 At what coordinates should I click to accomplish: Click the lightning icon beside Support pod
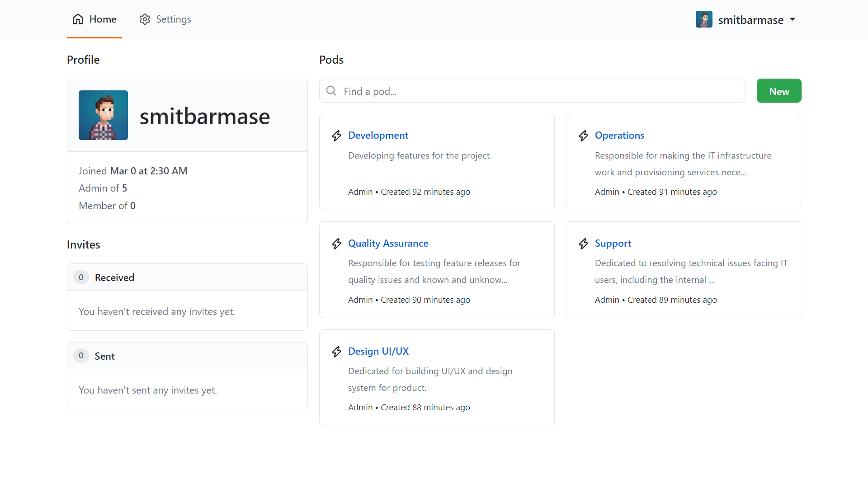[583, 244]
